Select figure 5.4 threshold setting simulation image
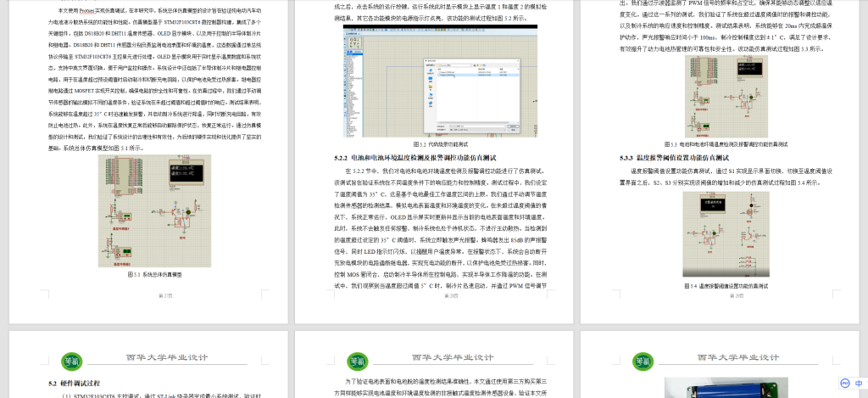This screenshot has height=398, width=868. [x=726, y=234]
